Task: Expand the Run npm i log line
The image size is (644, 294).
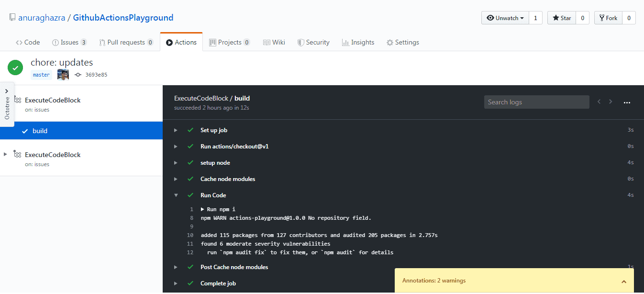Action: [x=202, y=209]
